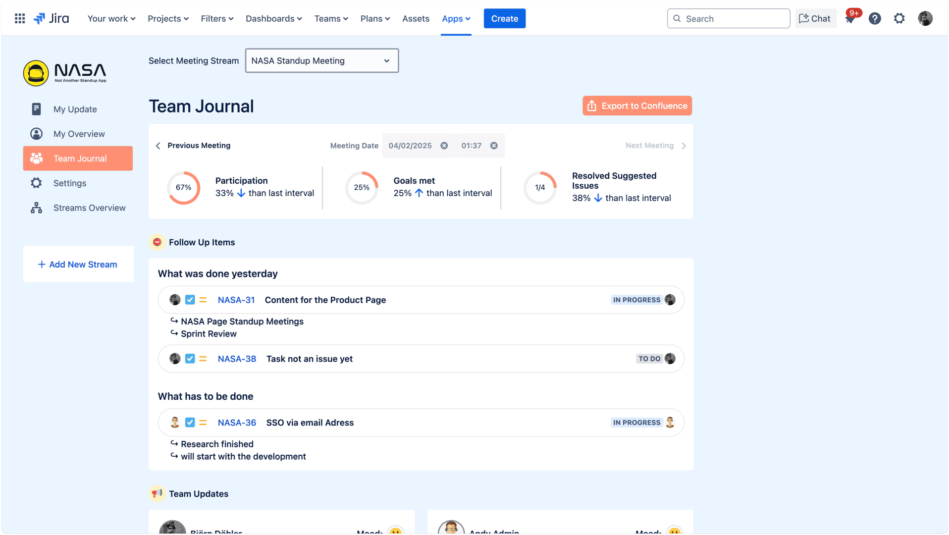The height and width of the screenshot is (535, 949).
Task: Click the Follow Up Items red icon
Action: (157, 242)
